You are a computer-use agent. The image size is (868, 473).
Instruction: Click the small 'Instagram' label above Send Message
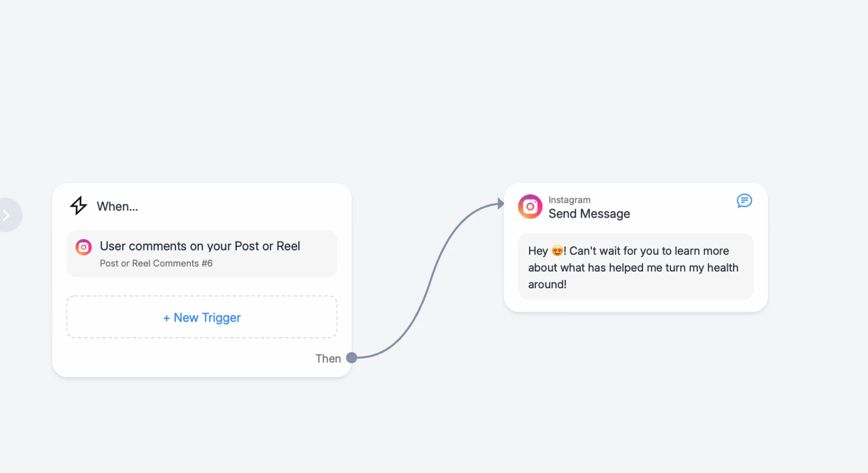click(569, 200)
